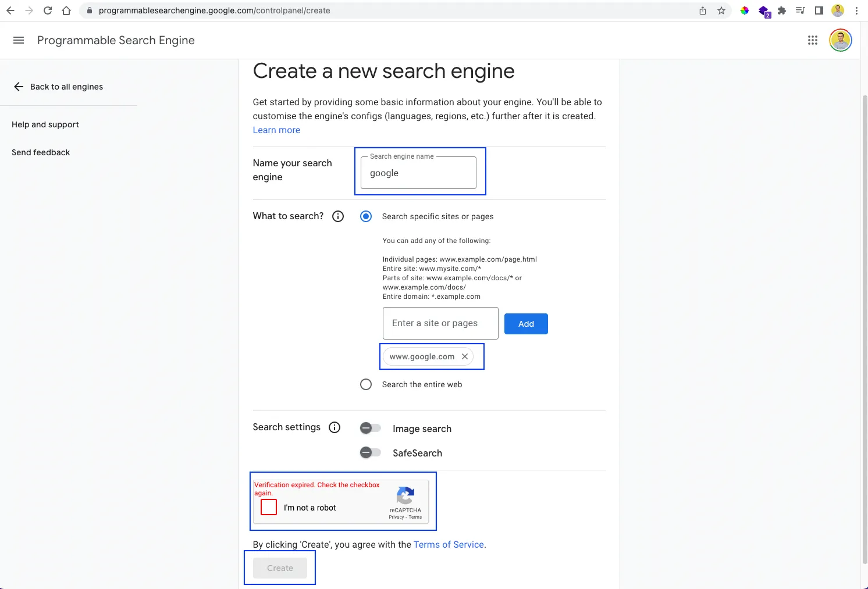Open the reCAPTCHA Terms link
Viewport: 868px width, 589px height.
[x=415, y=517]
